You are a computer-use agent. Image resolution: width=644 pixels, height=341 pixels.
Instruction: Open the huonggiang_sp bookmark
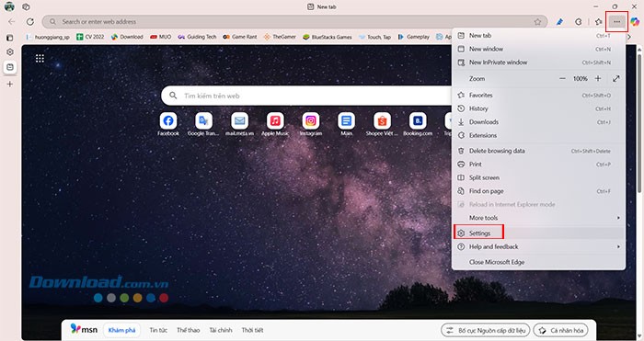[x=48, y=37]
